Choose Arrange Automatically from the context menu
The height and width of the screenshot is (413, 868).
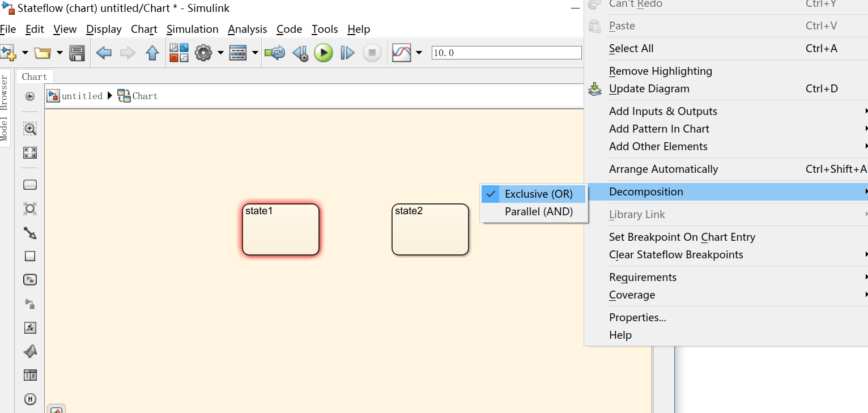click(x=663, y=169)
